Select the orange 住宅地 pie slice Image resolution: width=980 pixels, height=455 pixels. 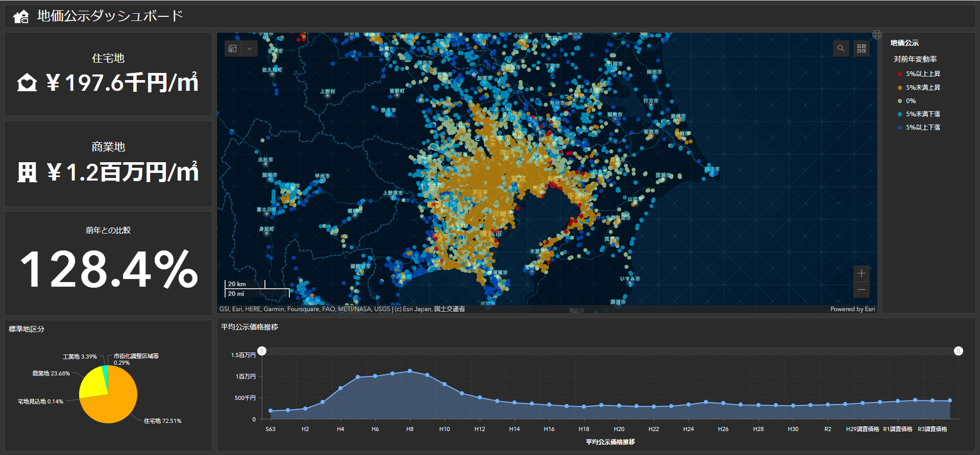(115, 403)
